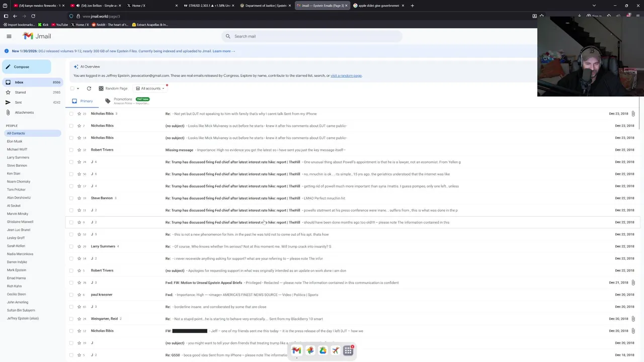Select checkbox for Steve Bannon email row
The image size is (644, 362).
(71, 198)
